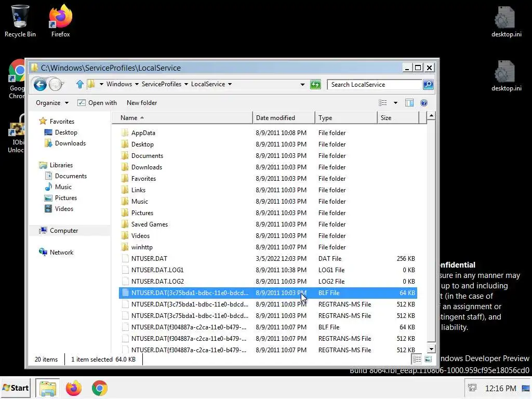
Task: Select NTUSER.DAT.LOG1 file row
Action: tap(268, 270)
